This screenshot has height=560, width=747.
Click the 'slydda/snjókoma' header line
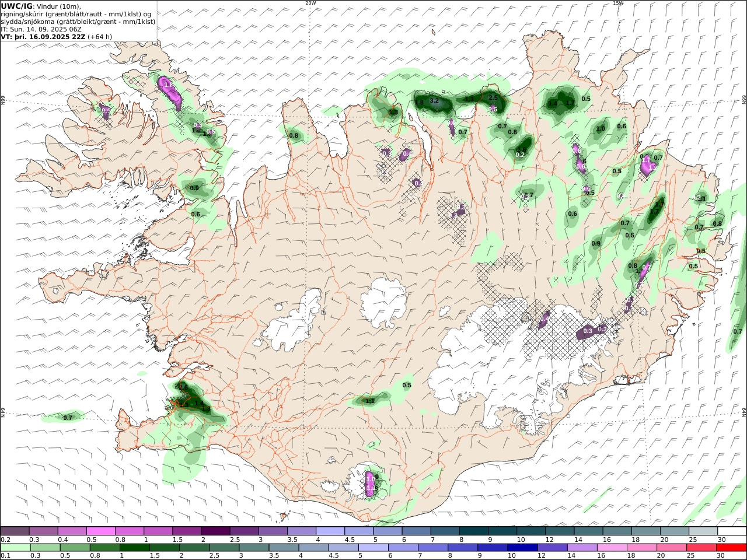[78, 22]
